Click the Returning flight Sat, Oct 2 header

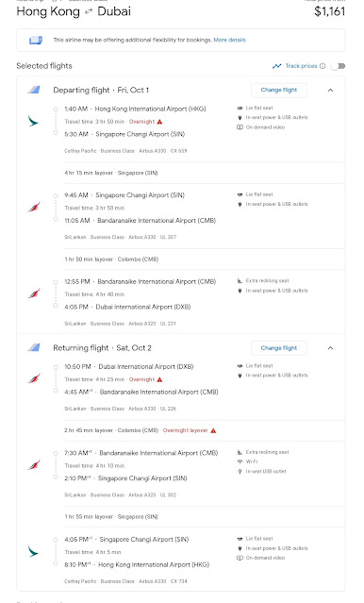point(102,348)
